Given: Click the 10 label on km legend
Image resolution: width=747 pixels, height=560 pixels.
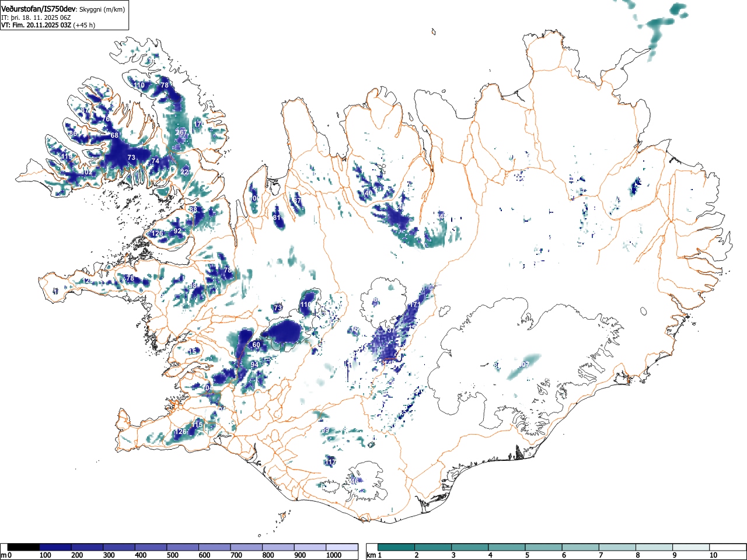Looking at the screenshot, I should pos(713,555).
